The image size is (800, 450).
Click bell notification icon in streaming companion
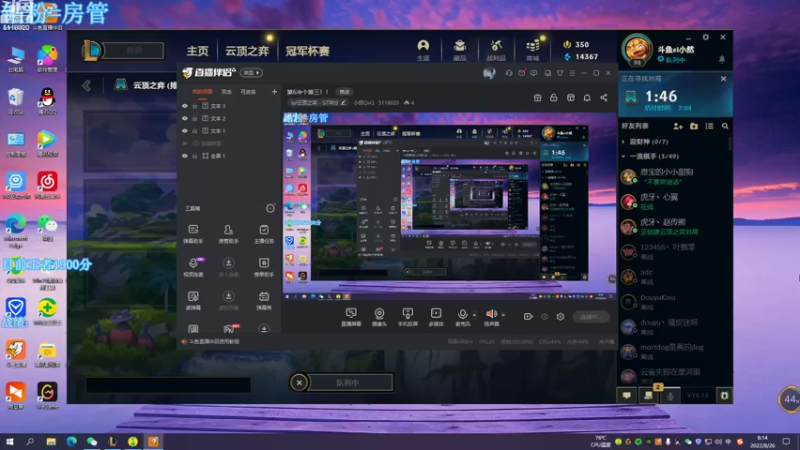587,97
